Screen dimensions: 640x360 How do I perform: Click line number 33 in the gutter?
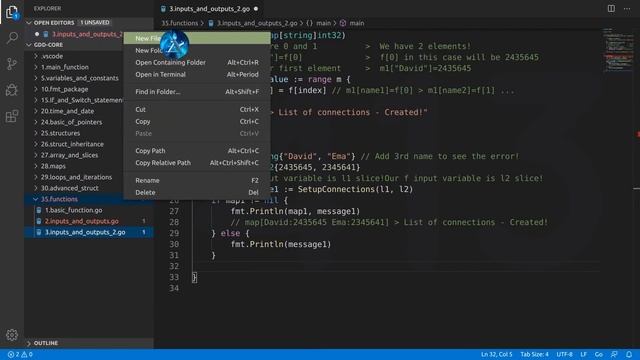[x=174, y=277]
